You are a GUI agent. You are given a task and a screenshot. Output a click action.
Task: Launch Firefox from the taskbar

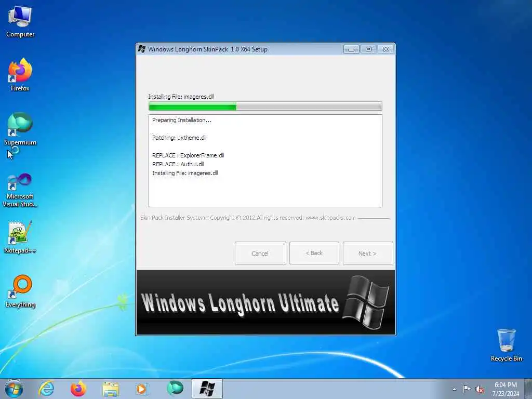(x=78, y=389)
